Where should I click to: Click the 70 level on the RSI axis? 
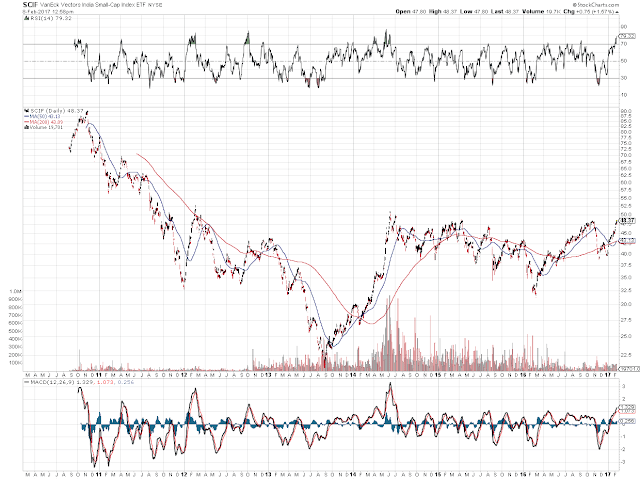click(x=624, y=44)
